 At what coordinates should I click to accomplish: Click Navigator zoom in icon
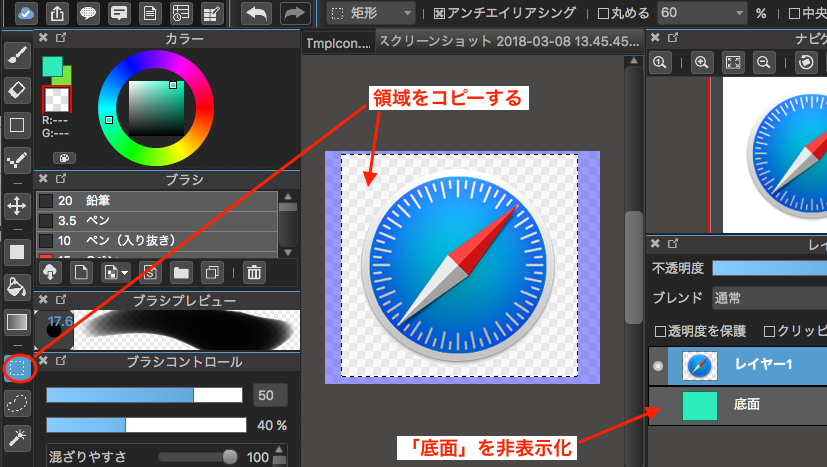[701, 62]
